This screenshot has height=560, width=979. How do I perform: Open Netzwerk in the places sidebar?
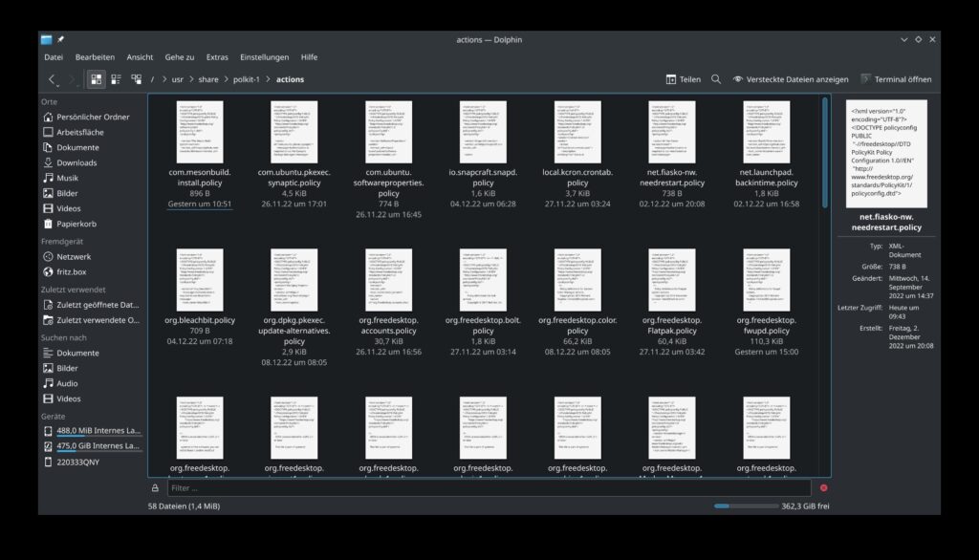coord(73,257)
